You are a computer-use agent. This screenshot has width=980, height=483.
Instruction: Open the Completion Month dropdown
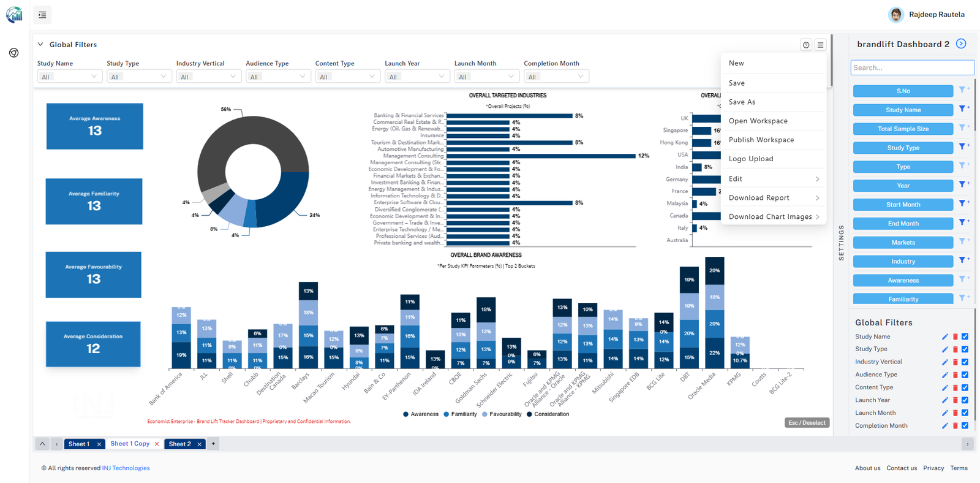point(556,77)
